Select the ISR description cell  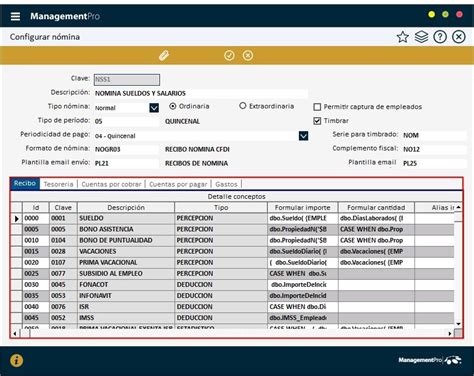point(126,307)
